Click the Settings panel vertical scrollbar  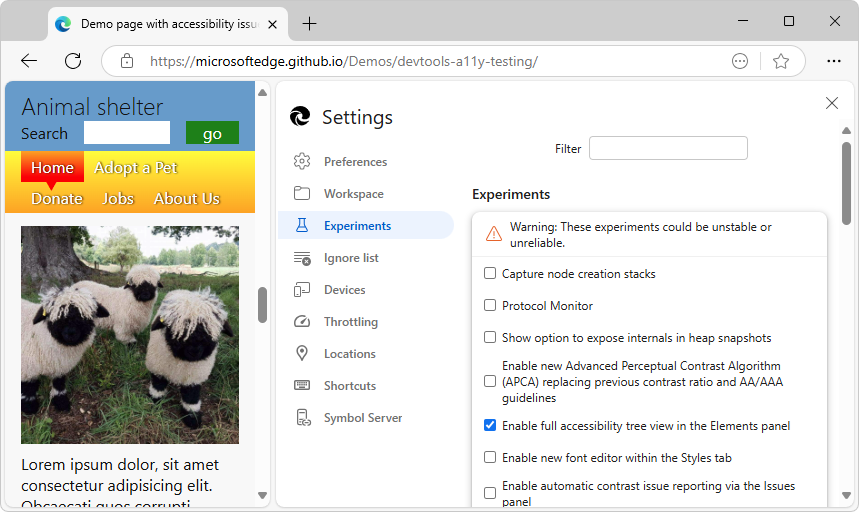click(x=846, y=183)
